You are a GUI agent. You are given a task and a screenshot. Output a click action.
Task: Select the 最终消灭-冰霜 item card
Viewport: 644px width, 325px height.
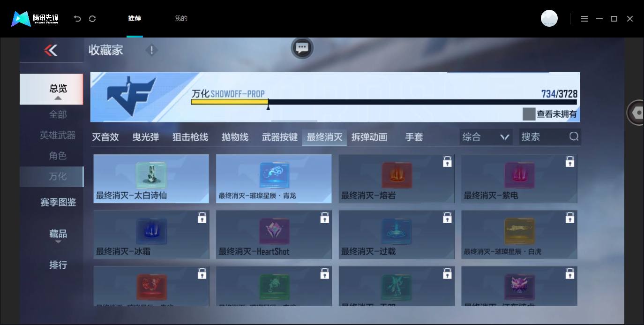(x=151, y=234)
